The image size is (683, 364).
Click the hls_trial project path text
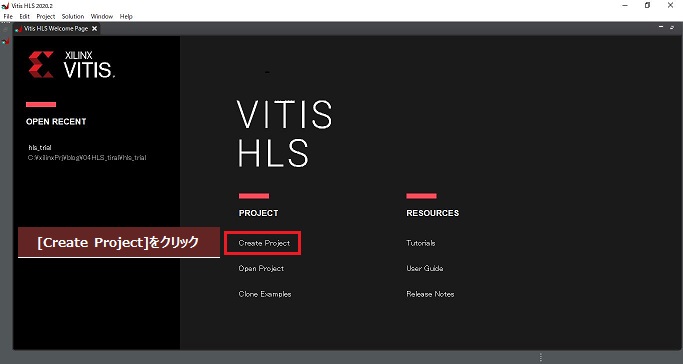click(87, 158)
